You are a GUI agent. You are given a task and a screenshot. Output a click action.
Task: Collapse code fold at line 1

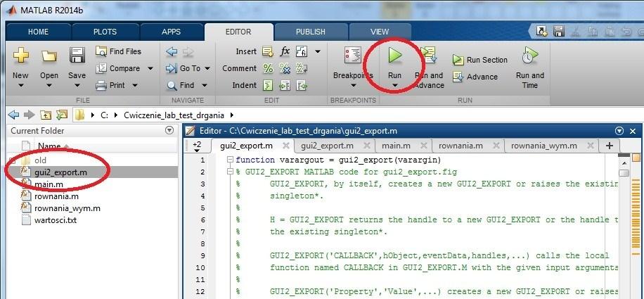(230, 160)
